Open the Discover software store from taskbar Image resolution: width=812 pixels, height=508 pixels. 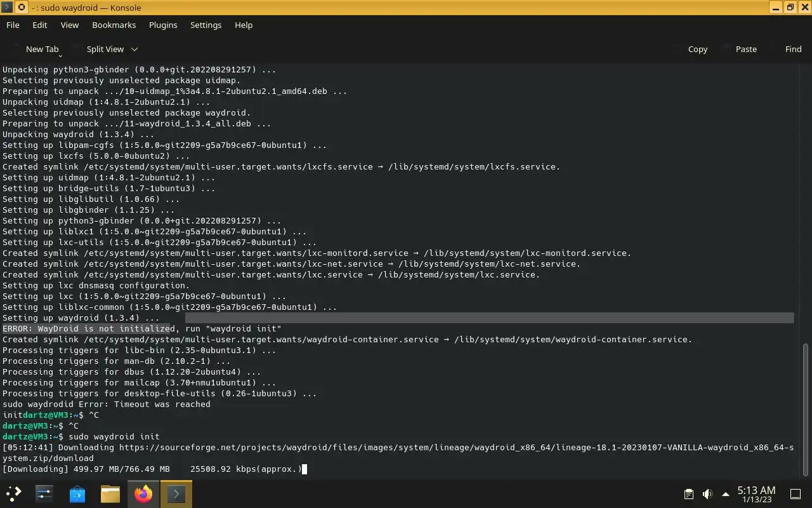pyautogui.click(x=77, y=493)
